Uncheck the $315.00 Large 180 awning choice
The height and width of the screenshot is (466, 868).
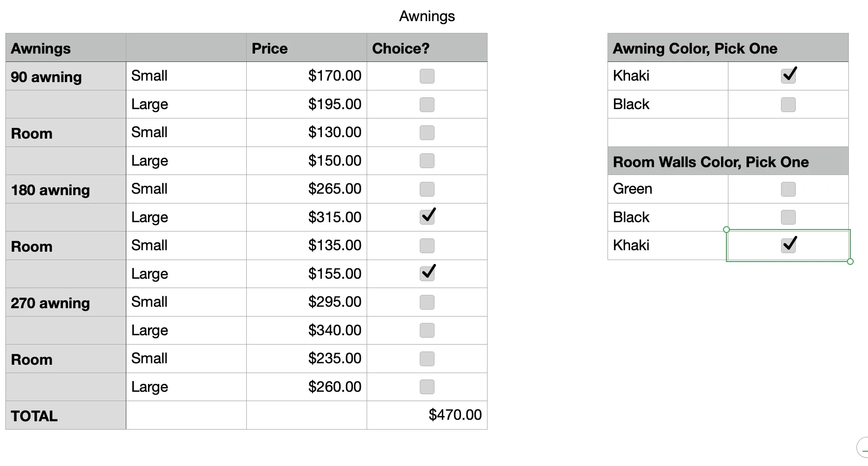click(427, 217)
